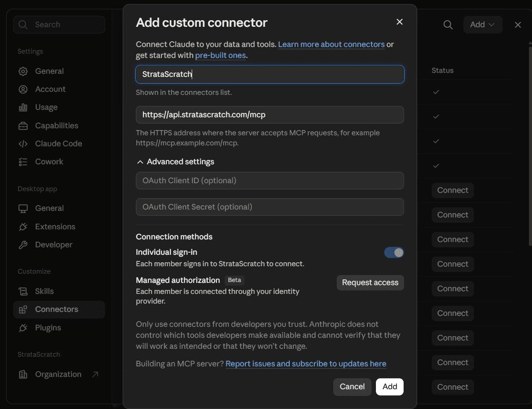Click the Add custom connector dialog title
Screen dimensions: 532x409
coord(202,22)
